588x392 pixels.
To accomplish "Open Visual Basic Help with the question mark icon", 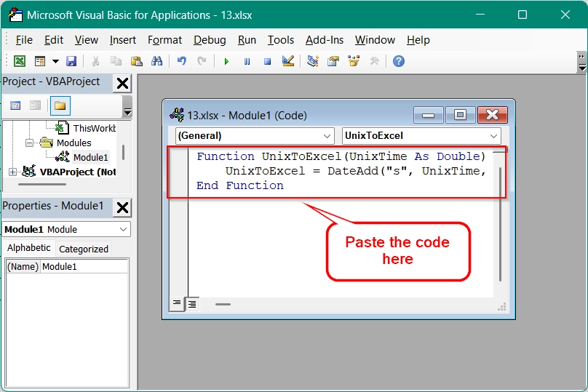I will pyautogui.click(x=399, y=61).
